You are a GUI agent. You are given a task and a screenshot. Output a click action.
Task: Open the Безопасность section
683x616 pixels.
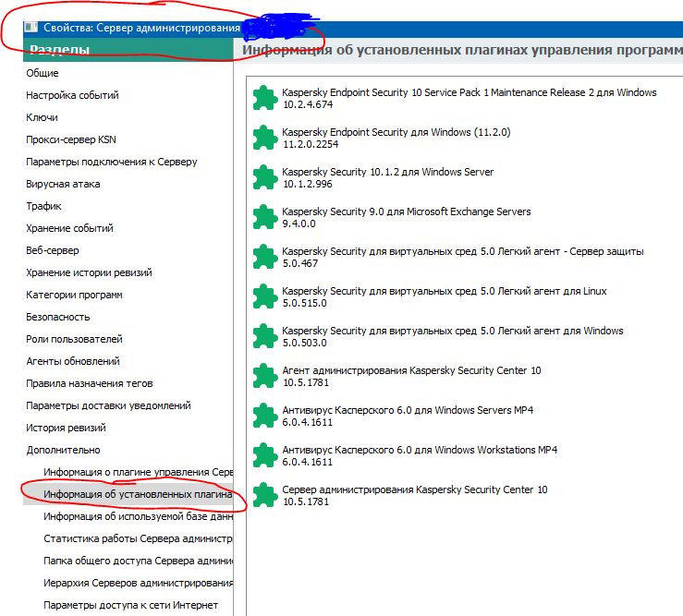(x=58, y=318)
